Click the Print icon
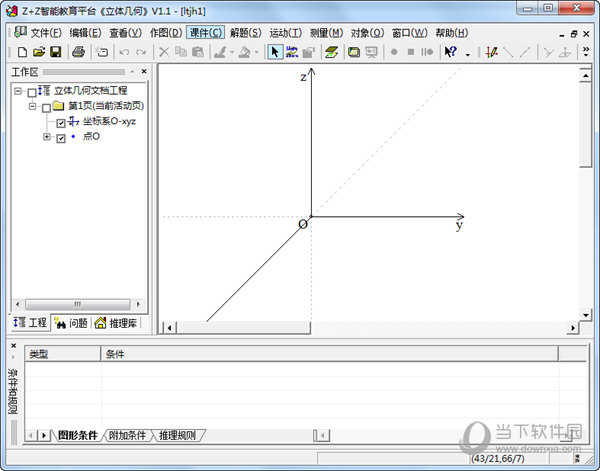Viewport: 600px width, 471px height. pyautogui.click(x=78, y=52)
